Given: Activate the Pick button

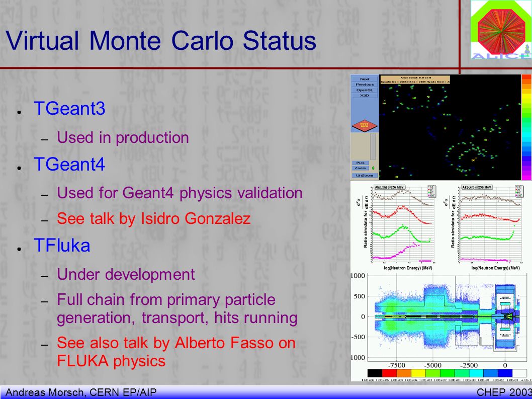Looking at the screenshot, I should point(361,163).
